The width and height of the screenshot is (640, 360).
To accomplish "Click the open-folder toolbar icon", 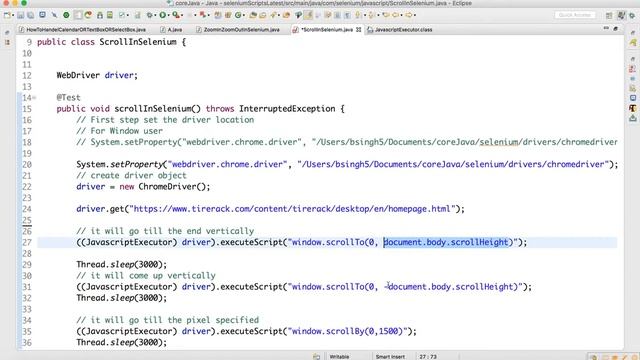I will pos(253,15).
